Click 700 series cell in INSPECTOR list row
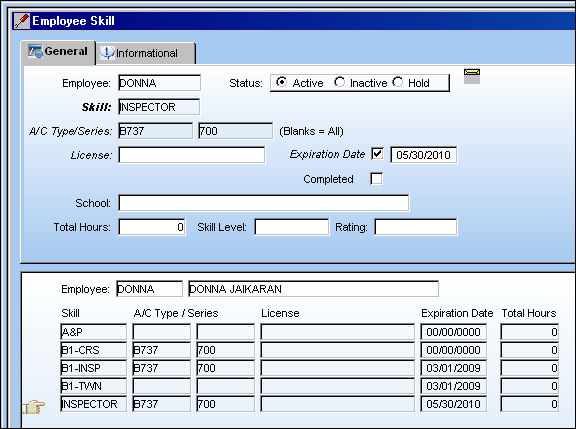This screenshot has width=576, height=429. click(x=226, y=404)
